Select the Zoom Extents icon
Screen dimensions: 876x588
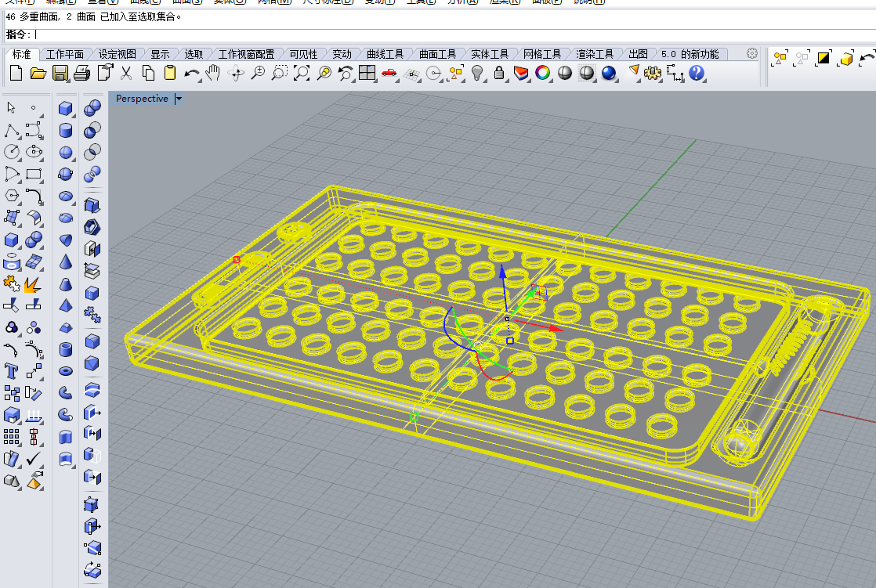tap(302, 73)
